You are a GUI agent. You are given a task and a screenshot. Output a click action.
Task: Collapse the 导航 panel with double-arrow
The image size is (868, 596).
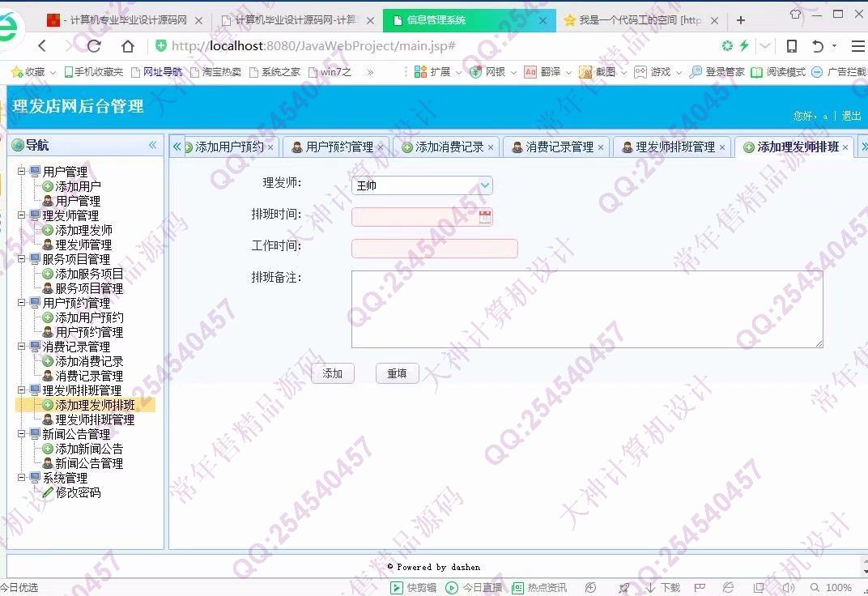[153, 145]
